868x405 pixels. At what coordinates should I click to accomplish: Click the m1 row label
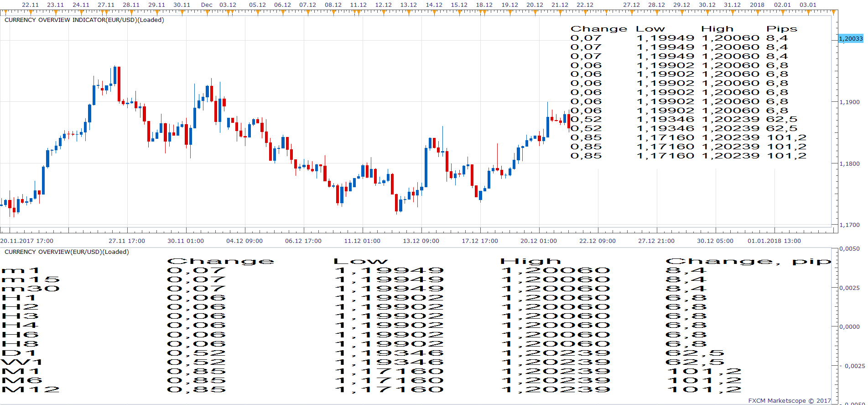[x=21, y=271]
